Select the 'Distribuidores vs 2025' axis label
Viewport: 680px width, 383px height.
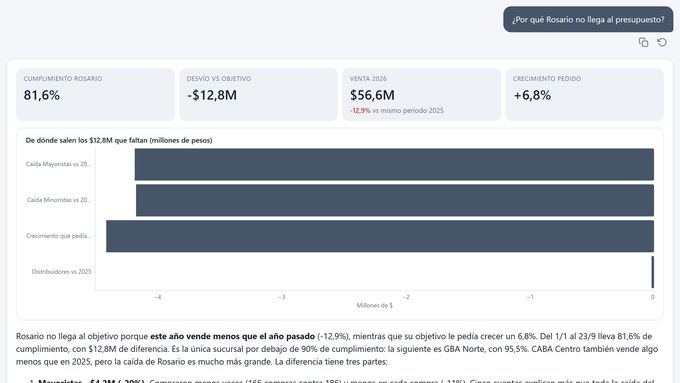pyautogui.click(x=62, y=272)
